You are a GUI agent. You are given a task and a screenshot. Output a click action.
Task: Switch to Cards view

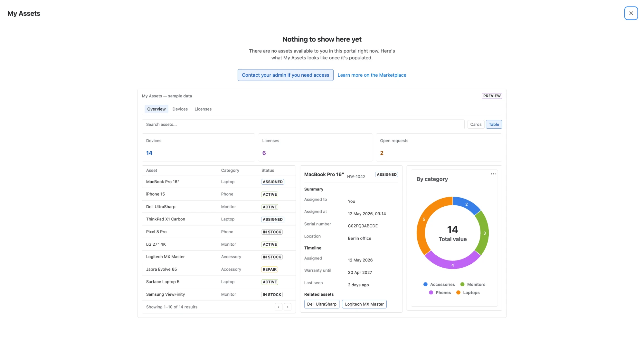pos(476,124)
